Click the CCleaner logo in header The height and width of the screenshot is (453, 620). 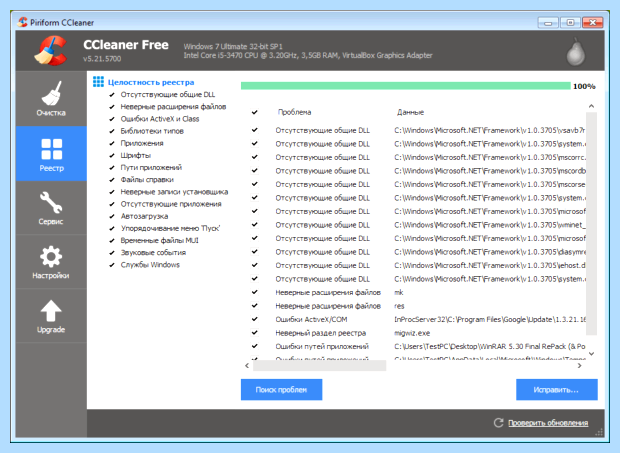tap(51, 51)
